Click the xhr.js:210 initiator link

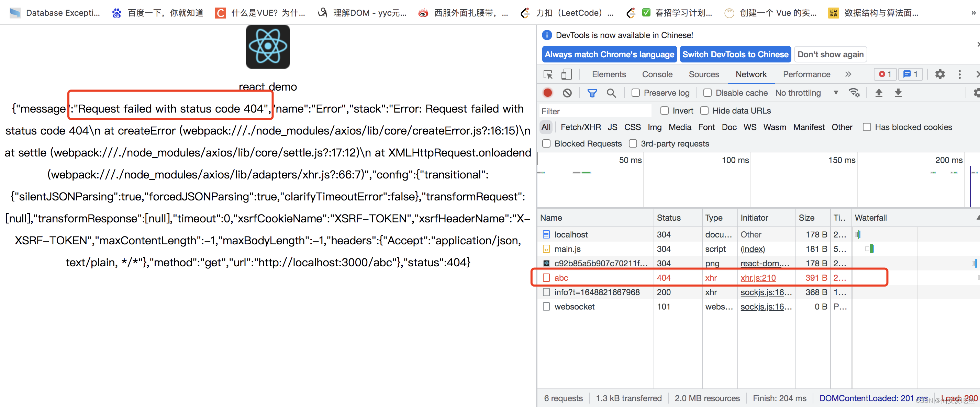(756, 278)
